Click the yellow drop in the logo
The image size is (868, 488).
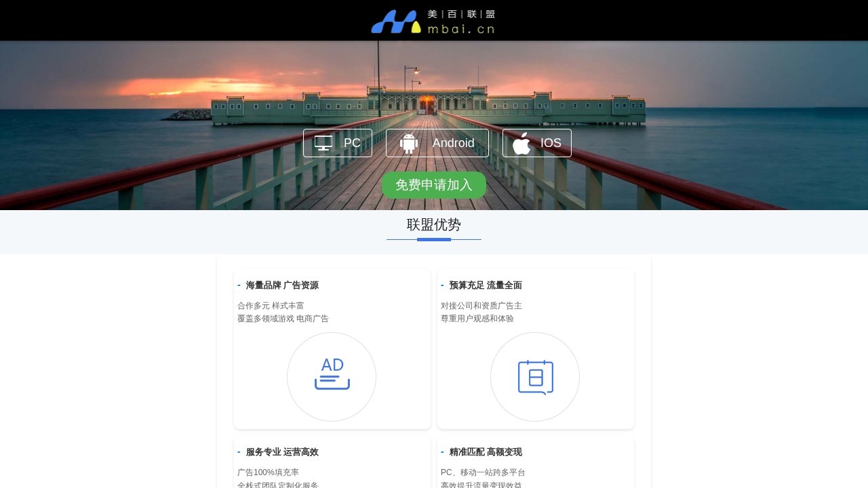415,27
